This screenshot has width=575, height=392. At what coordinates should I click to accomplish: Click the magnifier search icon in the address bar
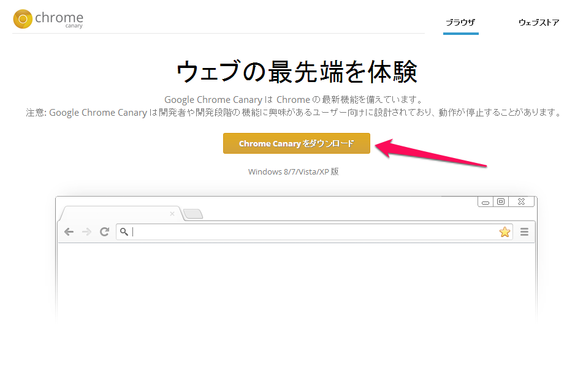124,232
